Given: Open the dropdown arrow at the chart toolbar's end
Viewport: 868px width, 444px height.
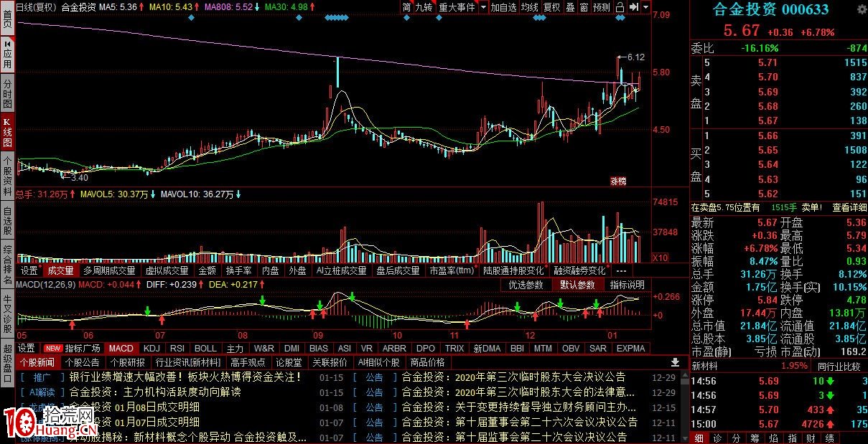Looking at the screenshot, I should (646, 7).
